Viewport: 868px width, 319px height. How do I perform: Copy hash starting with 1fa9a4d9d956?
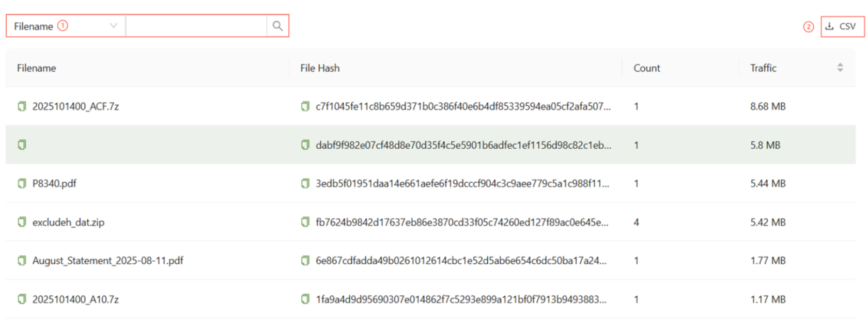[305, 299]
